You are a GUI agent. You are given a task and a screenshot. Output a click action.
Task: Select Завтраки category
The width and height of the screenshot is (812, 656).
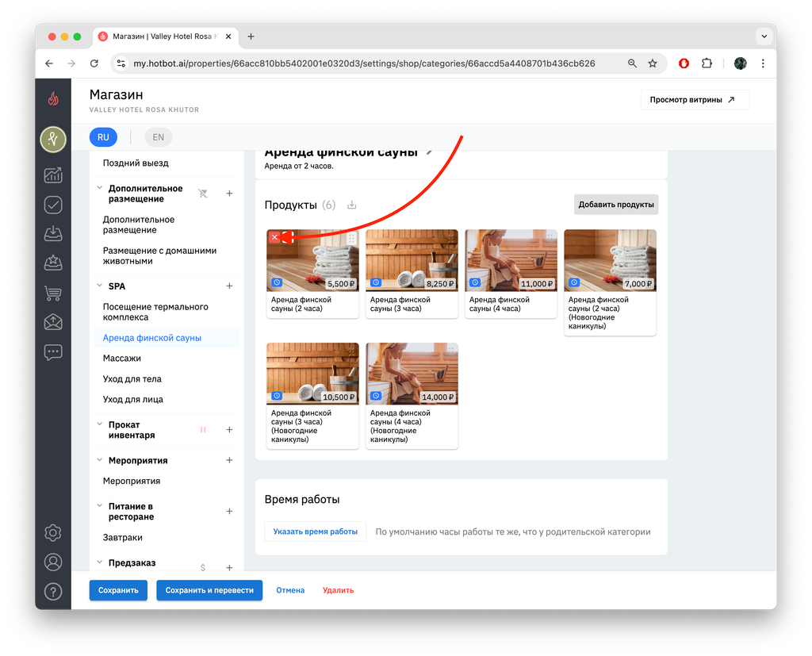click(122, 537)
